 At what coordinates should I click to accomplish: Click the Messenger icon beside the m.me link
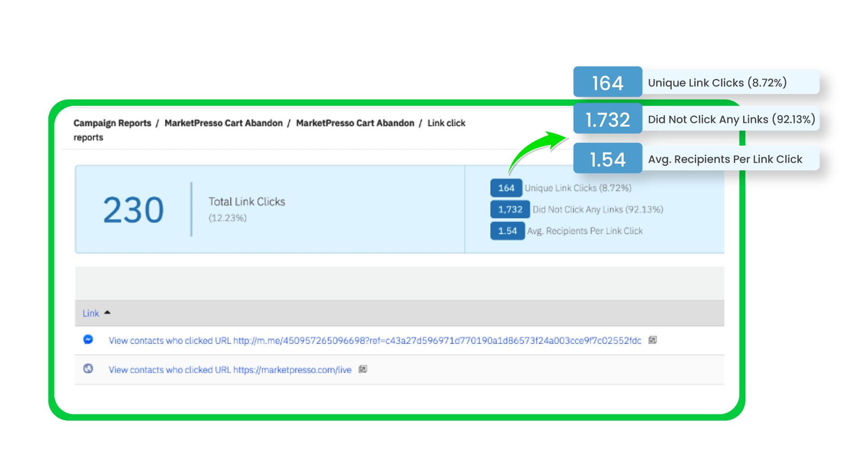88,339
